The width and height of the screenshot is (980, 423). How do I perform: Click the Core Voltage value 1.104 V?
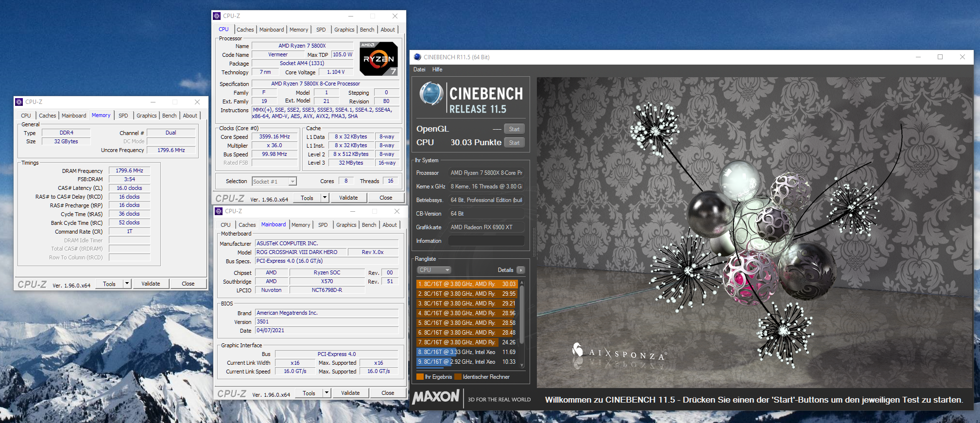[x=336, y=72]
